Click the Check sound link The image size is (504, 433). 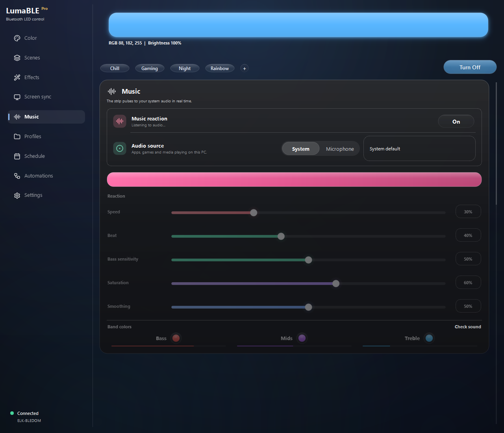point(468,327)
